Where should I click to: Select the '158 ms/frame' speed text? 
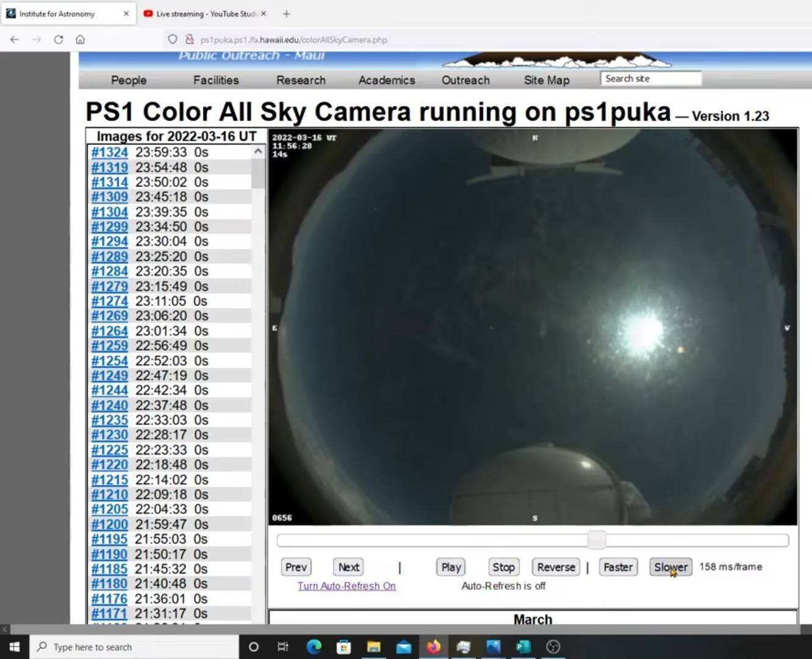coord(730,567)
